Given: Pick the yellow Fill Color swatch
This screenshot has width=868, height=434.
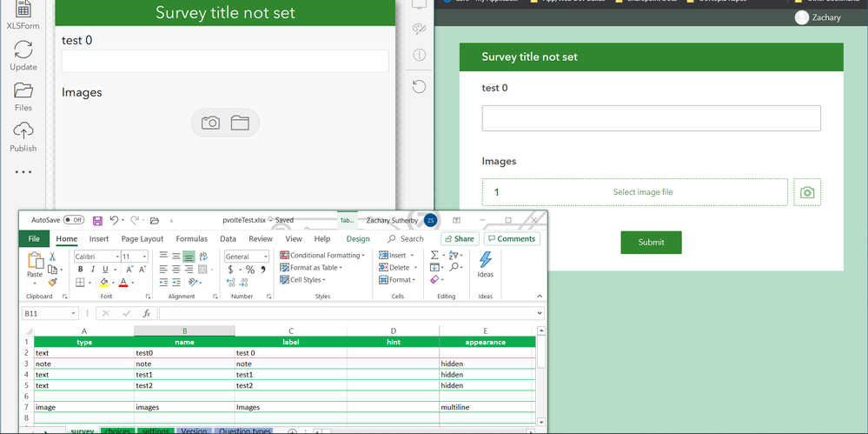Looking at the screenshot, I should point(104,283).
